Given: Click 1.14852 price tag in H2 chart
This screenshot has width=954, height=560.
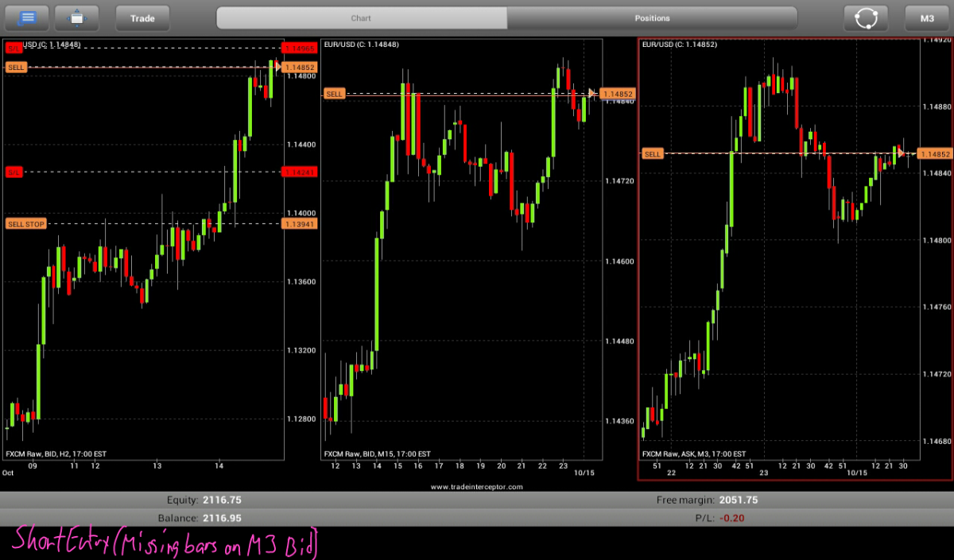Looking at the screenshot, I should tap(299, 68).
